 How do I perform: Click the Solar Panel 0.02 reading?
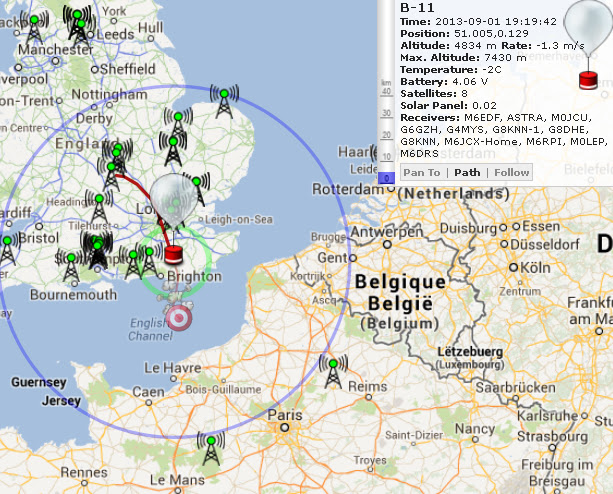click(448, 106)
